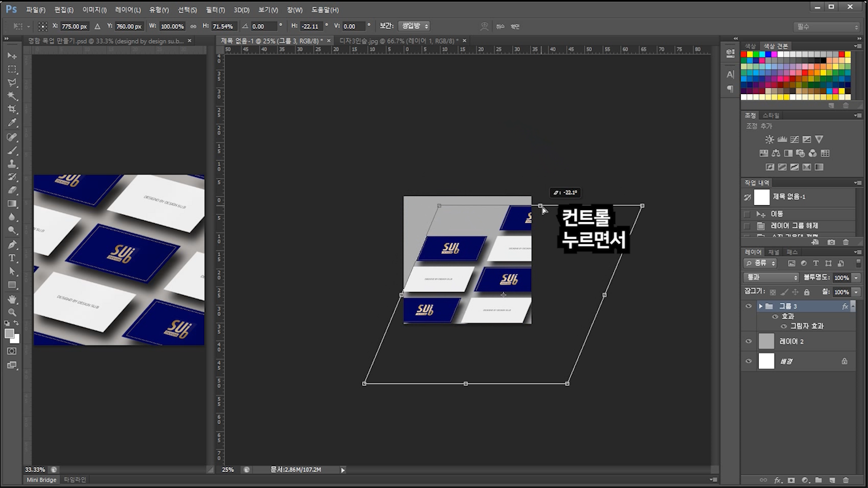Create new group folder icon
Image resolution: width=868 pixels, height=488 pixels.
pyautogui.click(x=818, y=480)
